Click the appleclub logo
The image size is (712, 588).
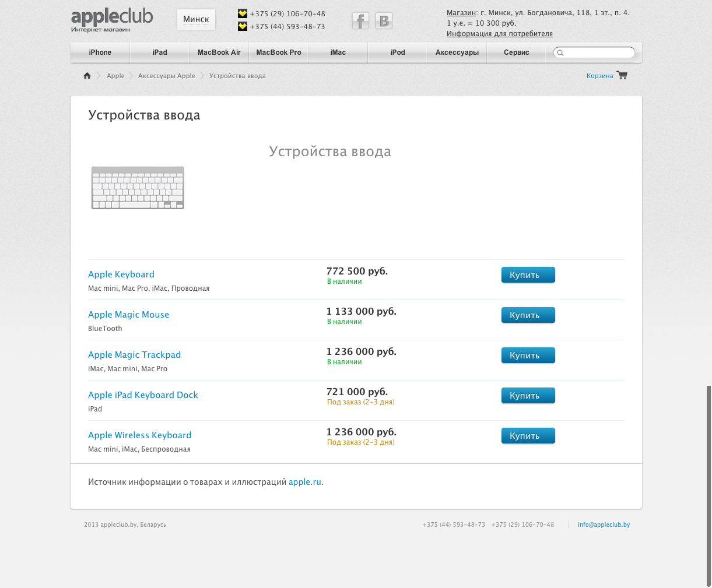pos(112,20)
